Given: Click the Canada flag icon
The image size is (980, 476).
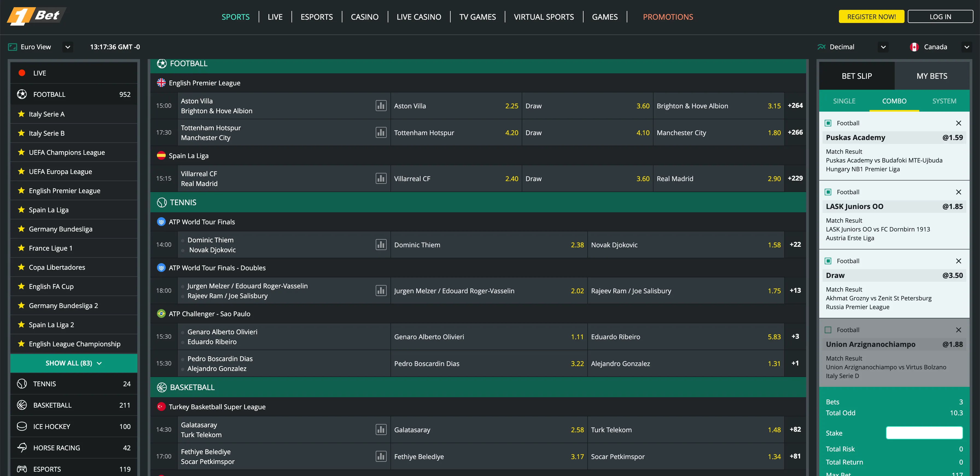Looking at the screenshot, I should (914, 47).
